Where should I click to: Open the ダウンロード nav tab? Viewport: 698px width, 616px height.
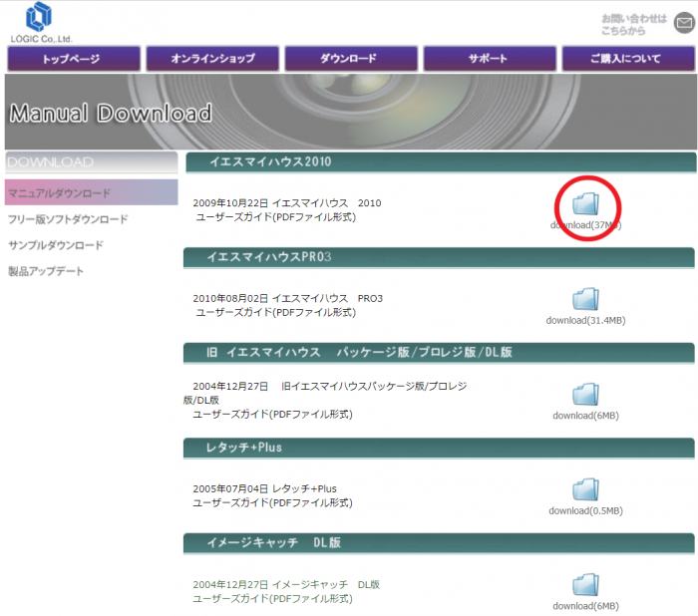(351, 58)
